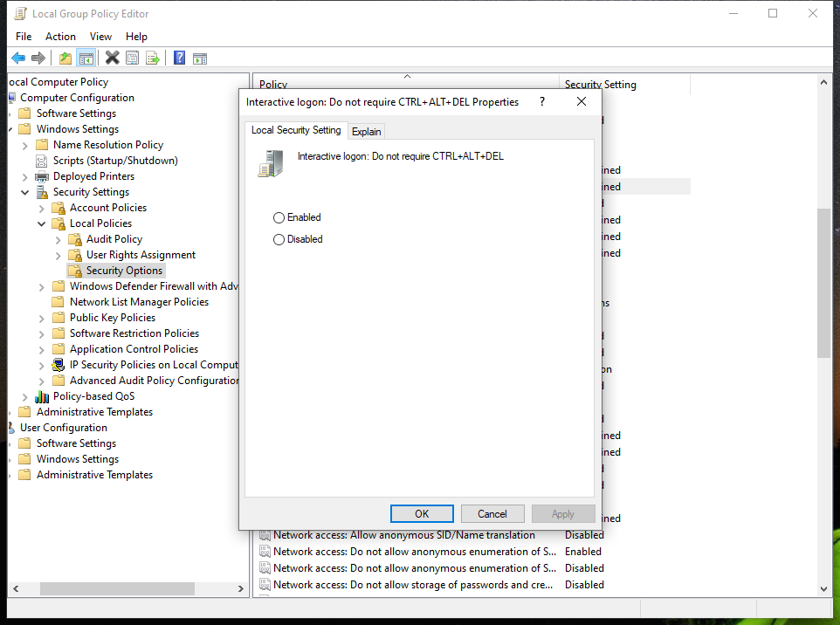Click the Up one level folder icon
The image size is (840, 625).
pyautogui.click(x=65, y=58)
